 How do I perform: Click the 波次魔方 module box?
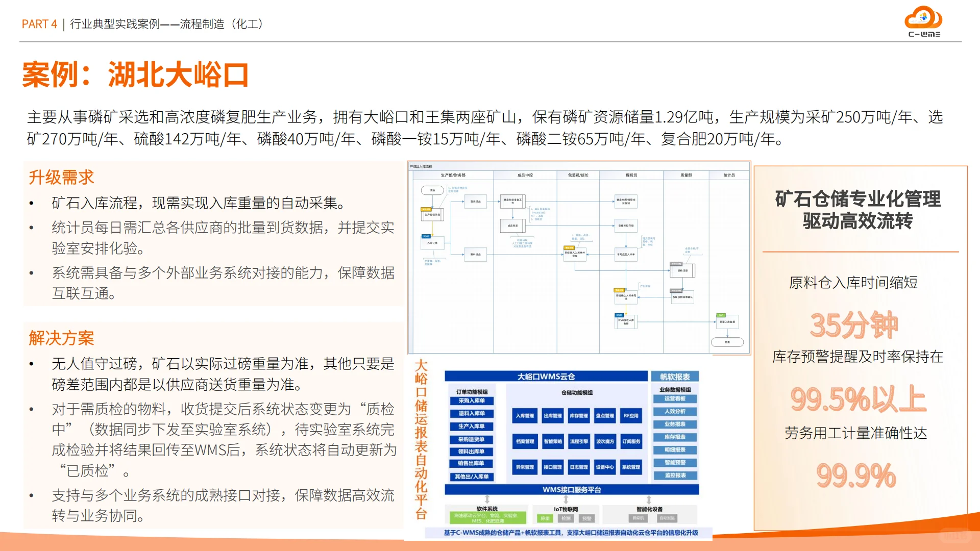coord(605,441)
